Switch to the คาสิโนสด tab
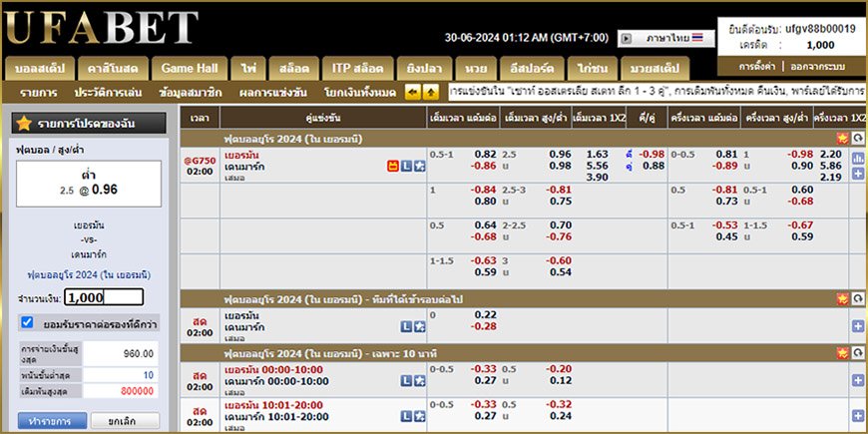This screenshot has width=868, height=434. tap(112, 68)
